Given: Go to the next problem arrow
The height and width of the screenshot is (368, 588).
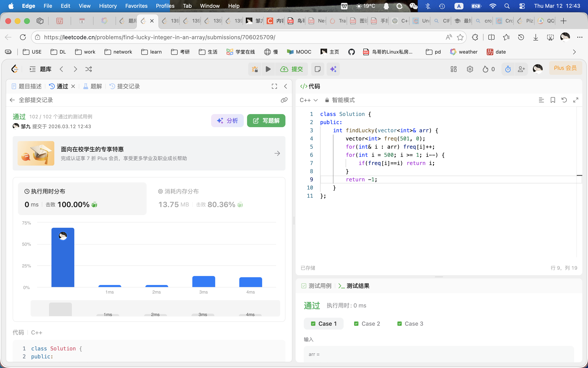Looking at the screenshot, I should (x=75, y=69).
